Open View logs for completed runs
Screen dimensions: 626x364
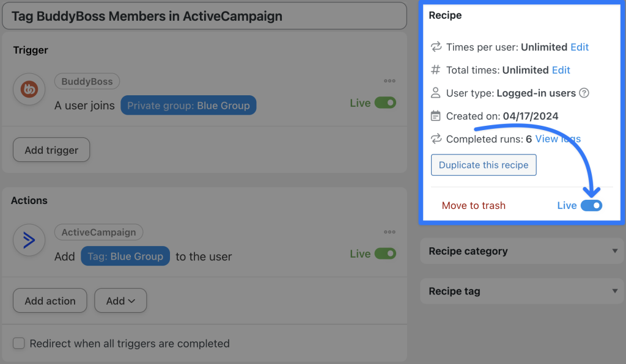(557, 139)
